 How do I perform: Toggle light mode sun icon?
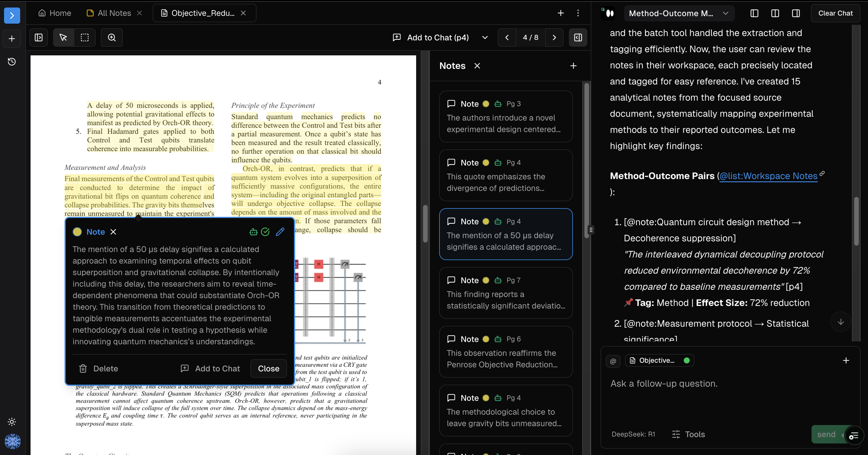point(12,422)
